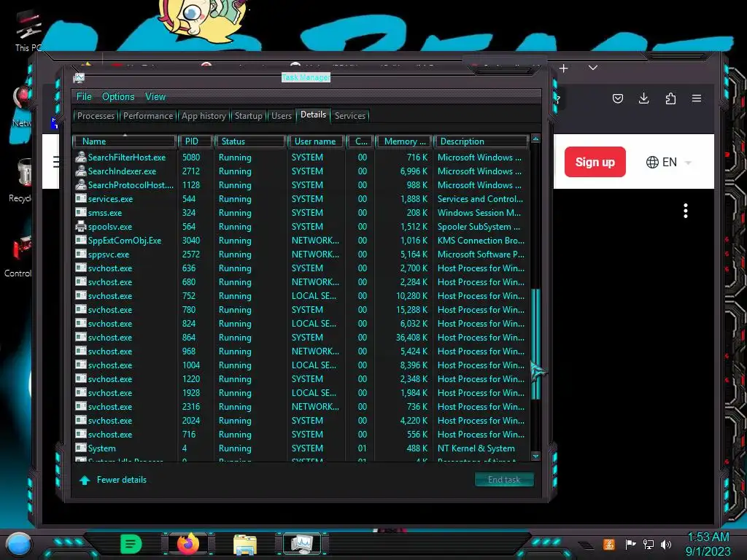
Task: Select the SppExtComObj.Exe process icon
Action: (x=80, y=240)
